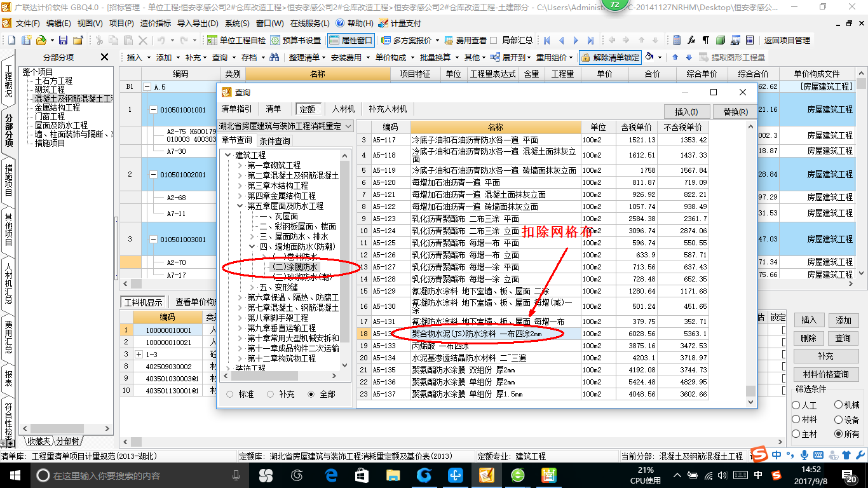
Task: Select the 标准 radio button
Action: coord(230,394)
